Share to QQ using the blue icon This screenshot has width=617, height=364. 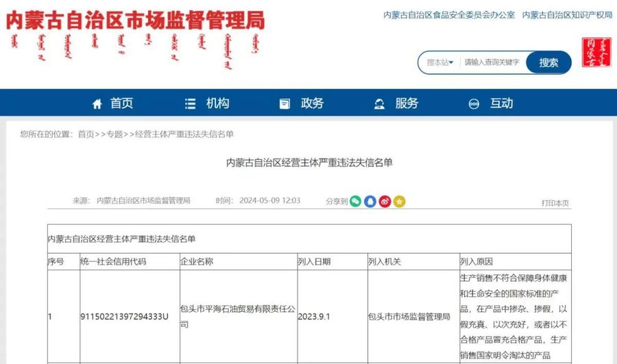tap(370, 201)
